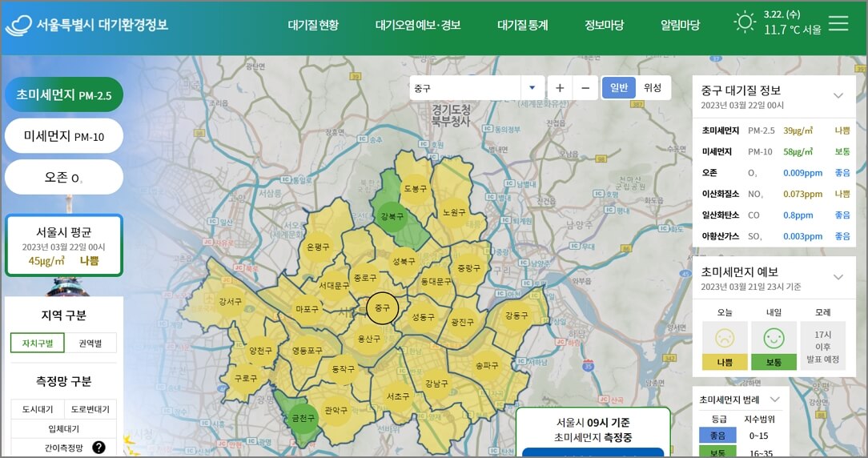868x458 pixels.
Task: Select 송파구 district marker on map
Action: point(487,365)
